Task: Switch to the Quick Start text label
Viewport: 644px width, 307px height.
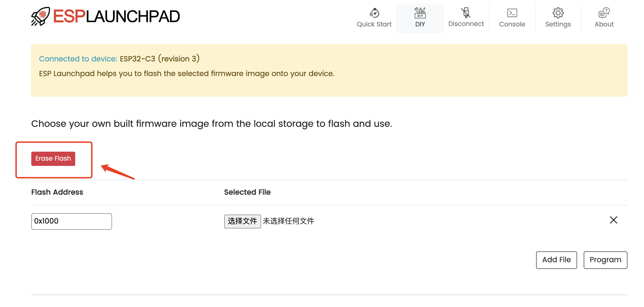Action: tap(374, 24)
